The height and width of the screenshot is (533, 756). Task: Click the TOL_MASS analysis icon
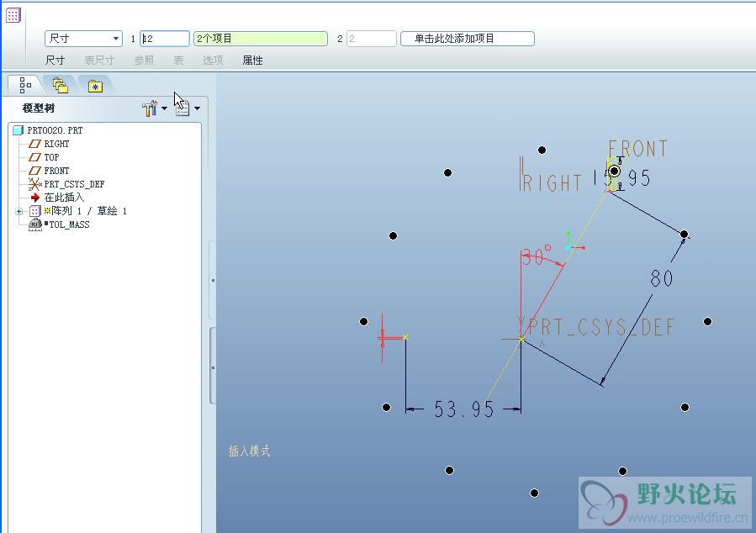[x=35, y=224]
